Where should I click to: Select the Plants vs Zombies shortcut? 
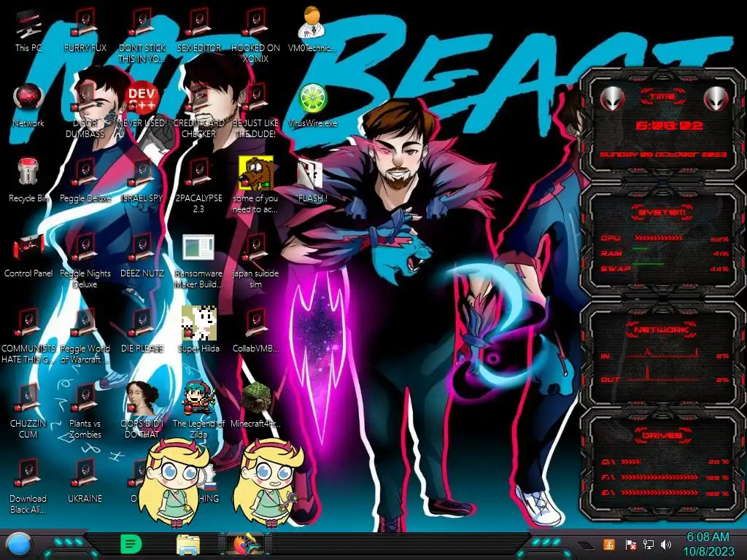(x=85, y=411)
